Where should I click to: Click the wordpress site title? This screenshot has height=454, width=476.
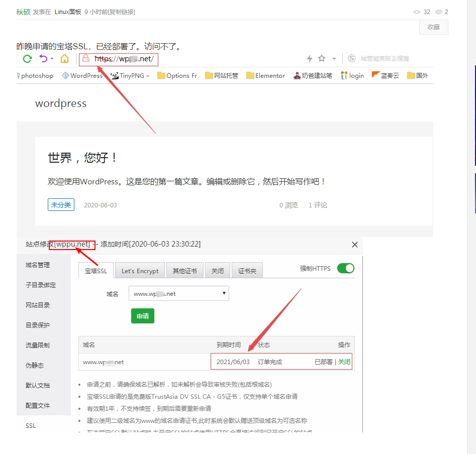pos(61,103)
